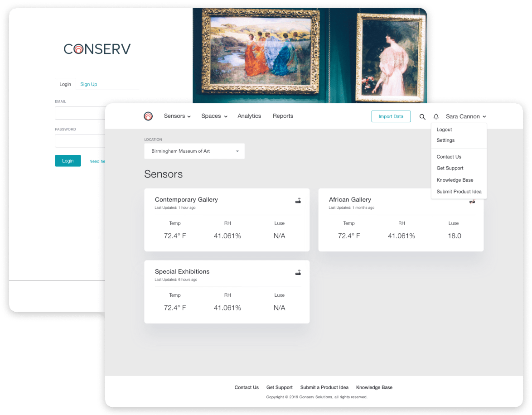Click the African Gallery sensor device icon

point(472,202)
